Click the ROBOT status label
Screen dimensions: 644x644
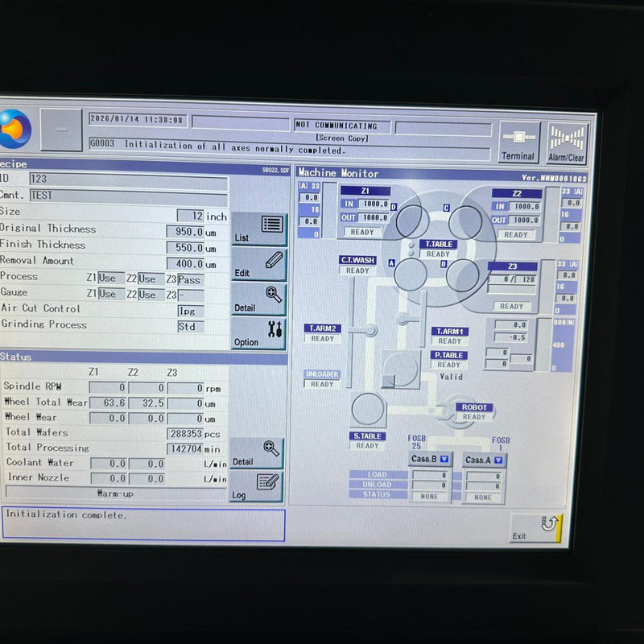474,407
